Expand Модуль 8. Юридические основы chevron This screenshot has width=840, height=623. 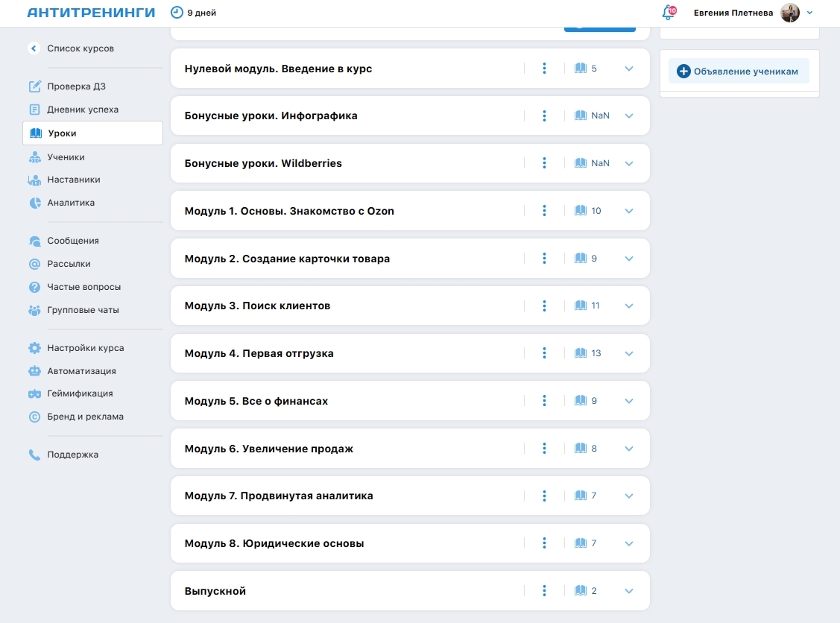628,543
